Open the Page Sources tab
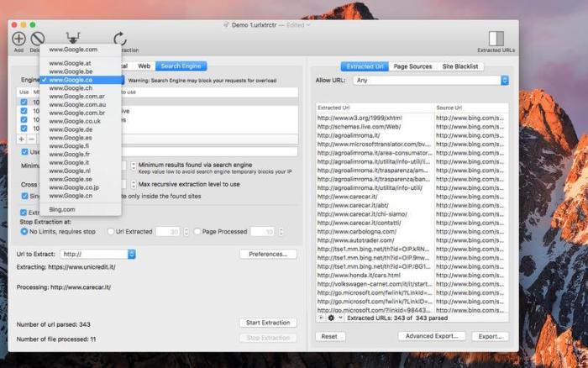This screenshot has width=588, height=368. pyautogui.click(x=412, y=66)
